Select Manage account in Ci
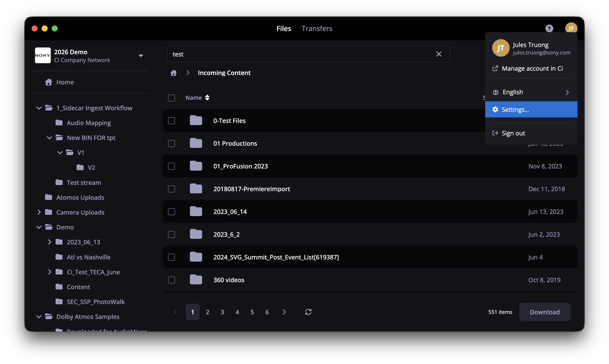This screenshot has height=364, width=609. (x=531, y=68)
